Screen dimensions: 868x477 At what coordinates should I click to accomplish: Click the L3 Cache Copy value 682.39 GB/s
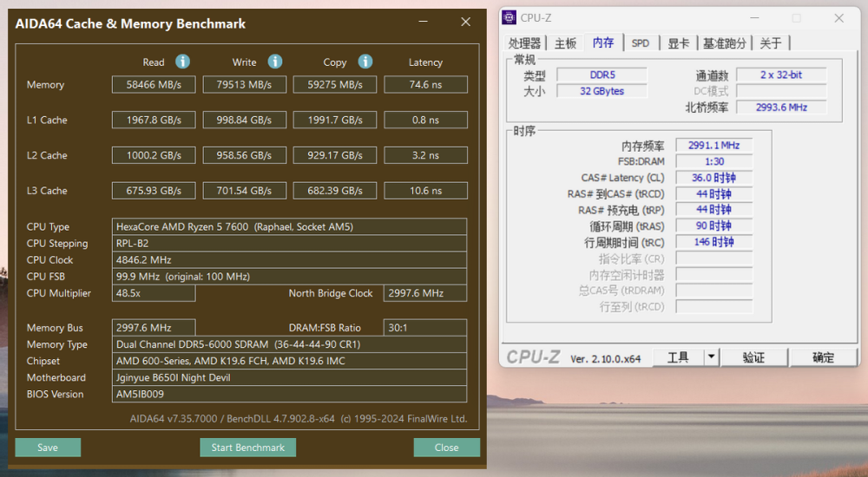[x=335, y=191]
